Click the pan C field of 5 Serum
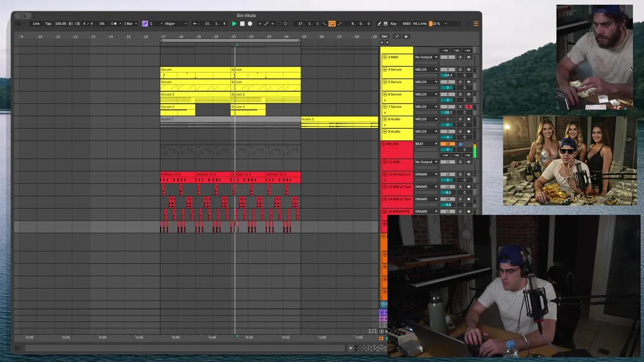 click(x=464, y=87)
